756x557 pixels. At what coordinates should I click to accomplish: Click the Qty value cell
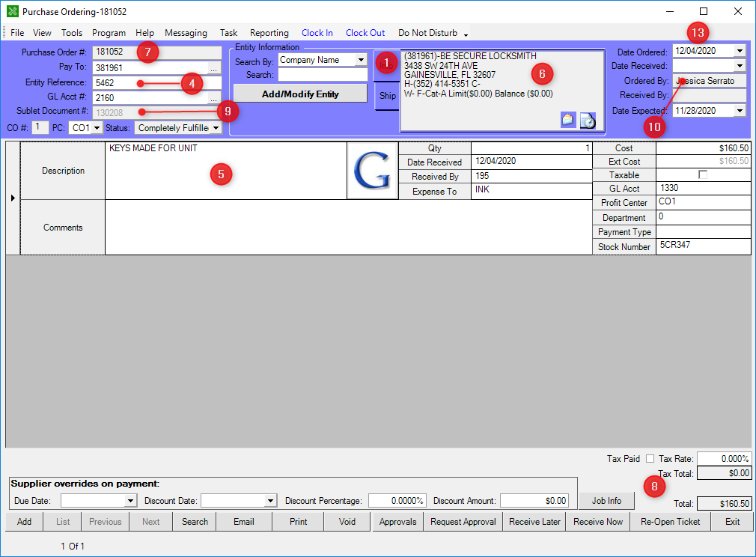pos(531,148)
